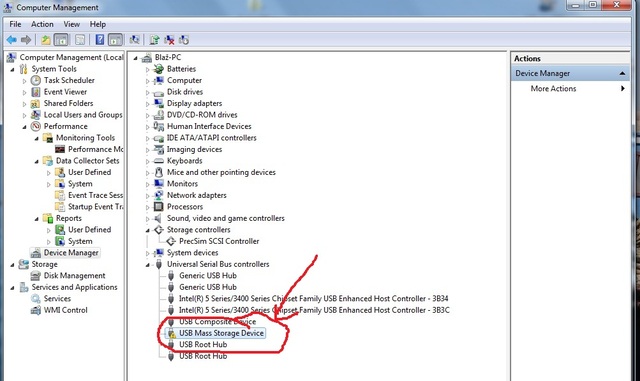Select Task Scheduler in the tree

(x=69, y=80)
